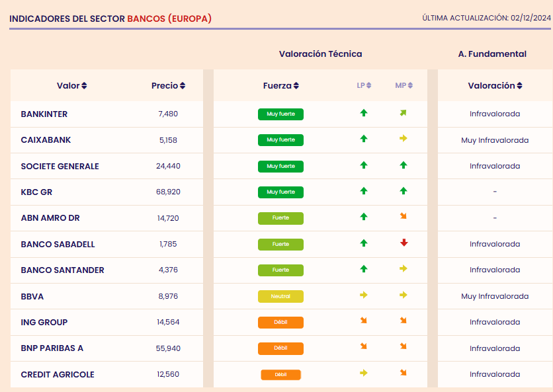The width and height of the screenshot is (553, 392).
Task: Click ING Group's orange long-term arrow
Action: [363, 321]
